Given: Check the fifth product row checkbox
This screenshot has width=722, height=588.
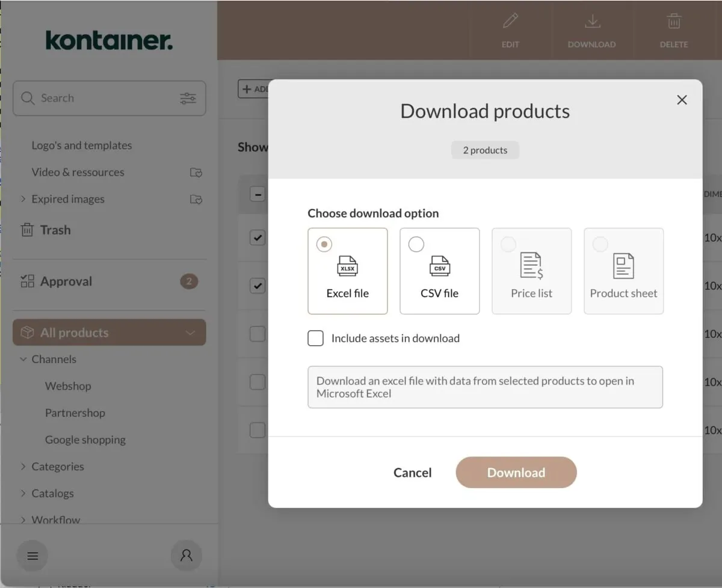Looking at the screenshot, I should point(258,430).
